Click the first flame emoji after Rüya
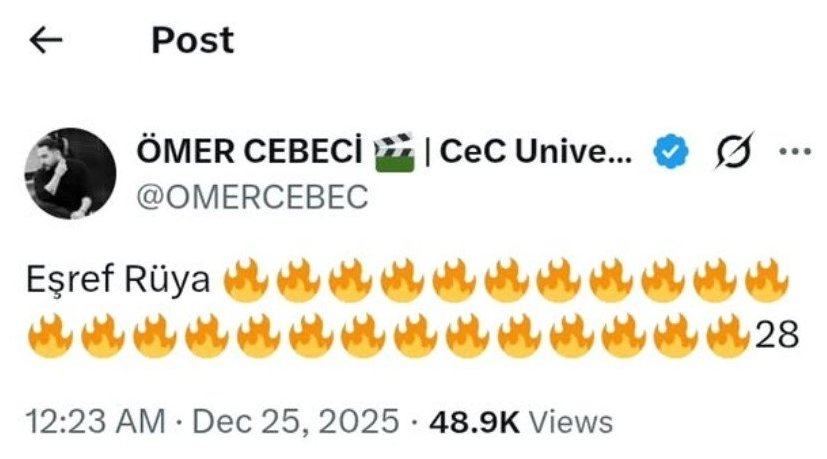Screen dimensions: 827x459 [x=245, y=282]
